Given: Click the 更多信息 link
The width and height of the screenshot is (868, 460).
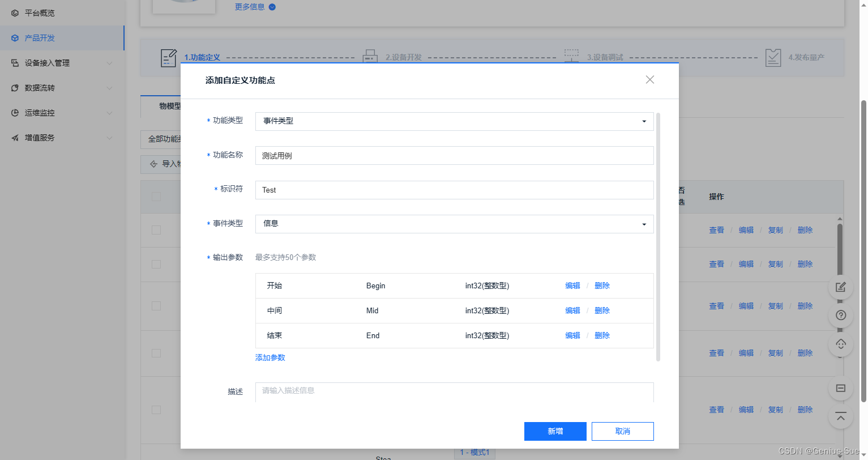Looking at the screenshot, I should coord(250,7).
